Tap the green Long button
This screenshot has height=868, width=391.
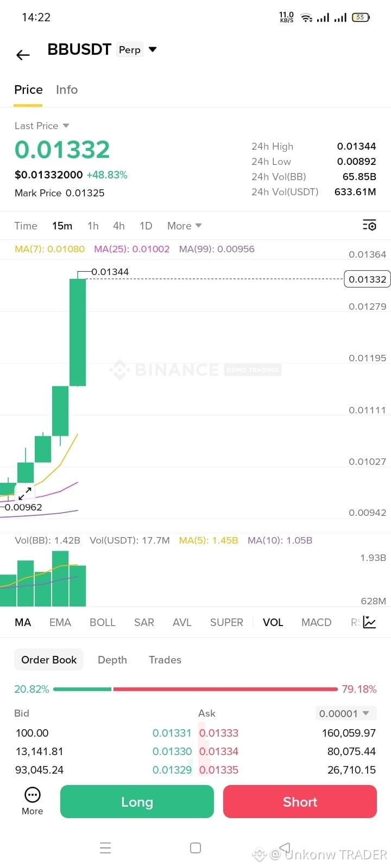tap(137, 801)
